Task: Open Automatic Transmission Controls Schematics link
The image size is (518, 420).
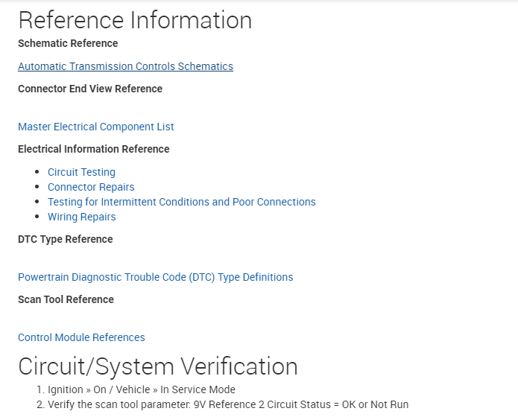Action: (x=125, y=66)
